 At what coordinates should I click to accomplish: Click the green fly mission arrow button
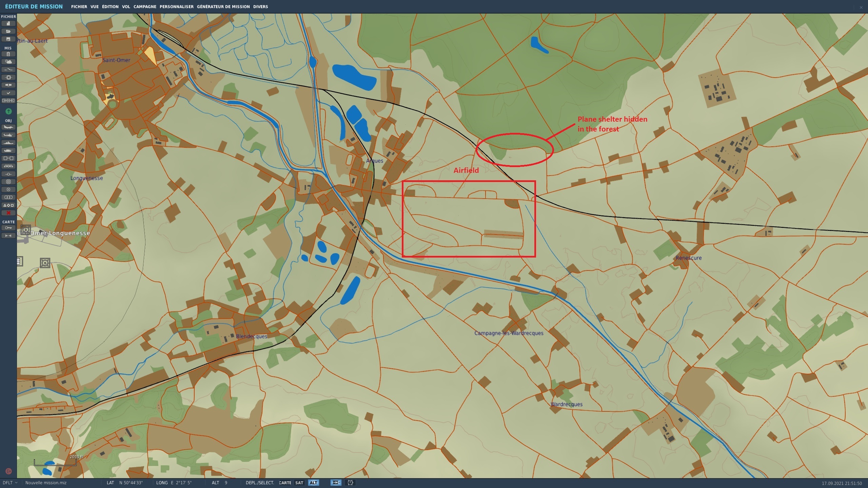pyautogui.click(x=8, y=111)
